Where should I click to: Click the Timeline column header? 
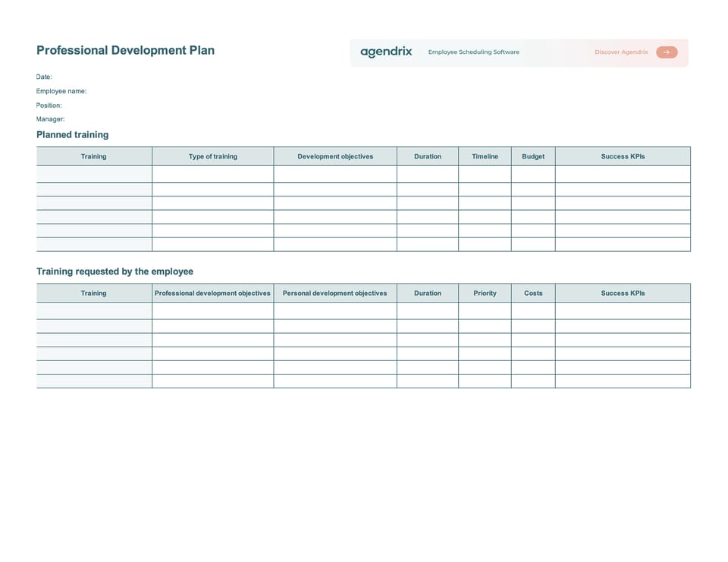[485, 156]
